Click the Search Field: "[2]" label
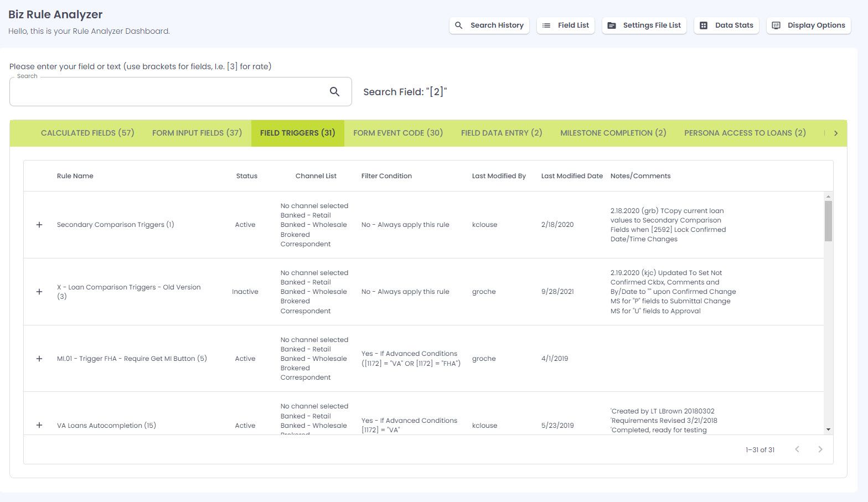The width and height of the screenshot is (868, 502). (405, 92)
